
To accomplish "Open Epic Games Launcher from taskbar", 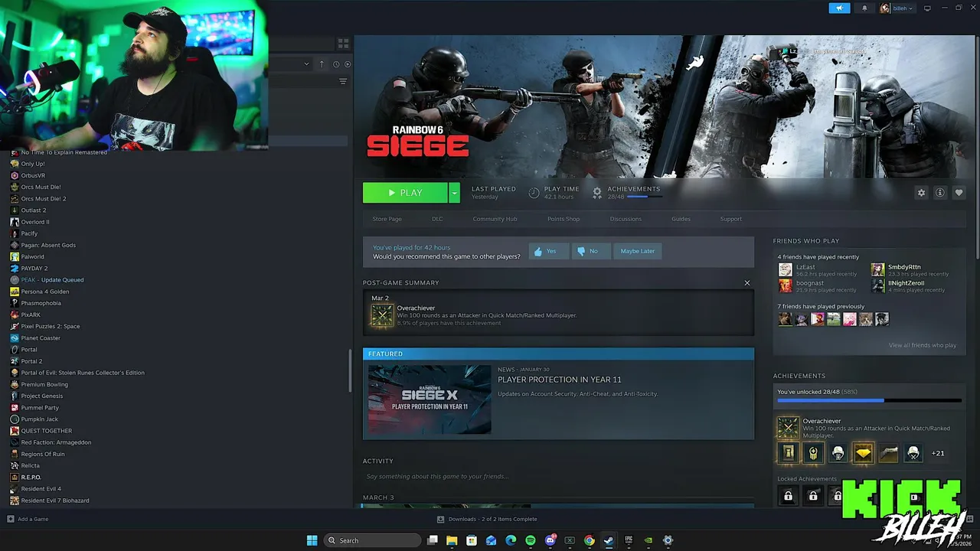I will tap(629, 540).
